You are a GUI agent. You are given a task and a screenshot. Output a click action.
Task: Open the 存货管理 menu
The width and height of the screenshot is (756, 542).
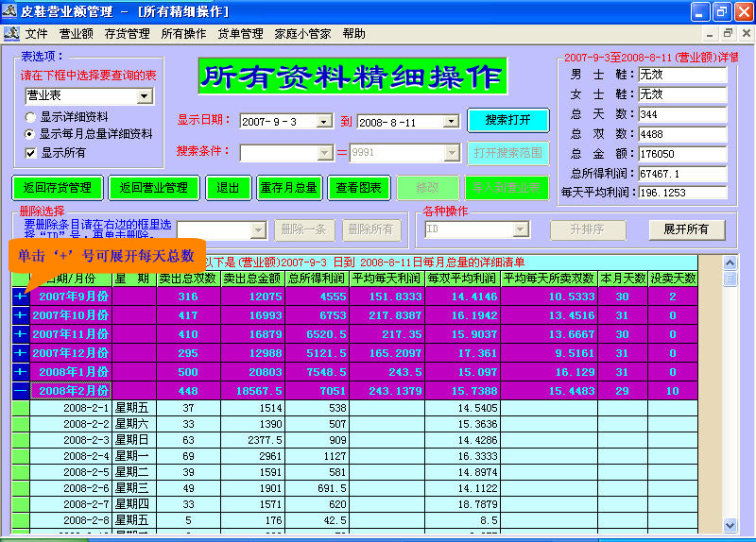(x=128, y=34)
